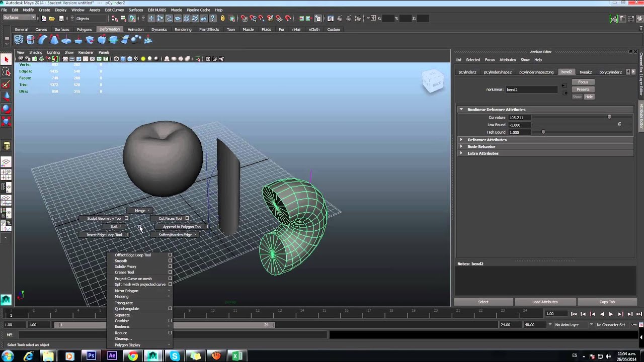Viewport: 644px width, 362px height.
Task: Open options box for Cut Faces Tool
Action: (x=187, y=218)
